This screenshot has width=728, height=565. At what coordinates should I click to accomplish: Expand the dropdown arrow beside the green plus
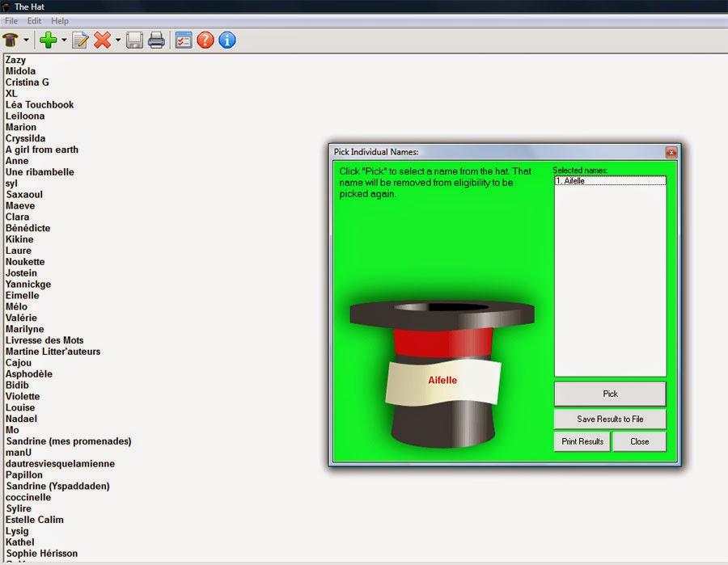pos(63,40)
